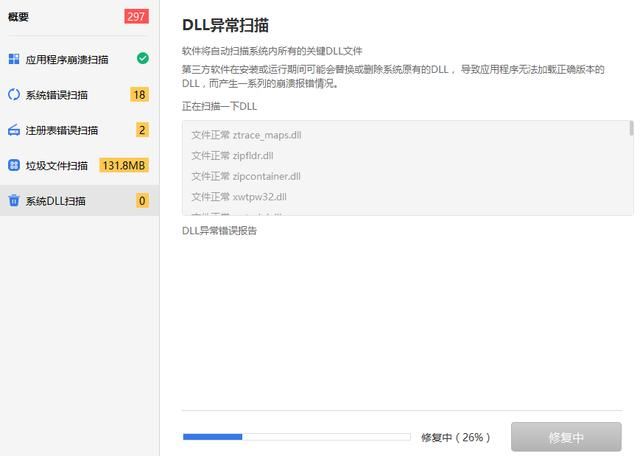Select 注册表错误扫描 in the sidebar
The width and height of the screenshot is (640, 456).
coord(62,131)
